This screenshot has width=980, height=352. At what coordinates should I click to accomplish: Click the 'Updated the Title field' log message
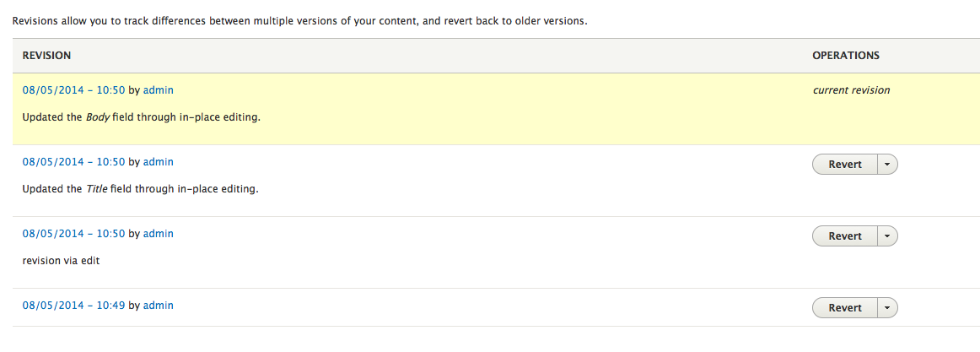(x=140, y=189)
